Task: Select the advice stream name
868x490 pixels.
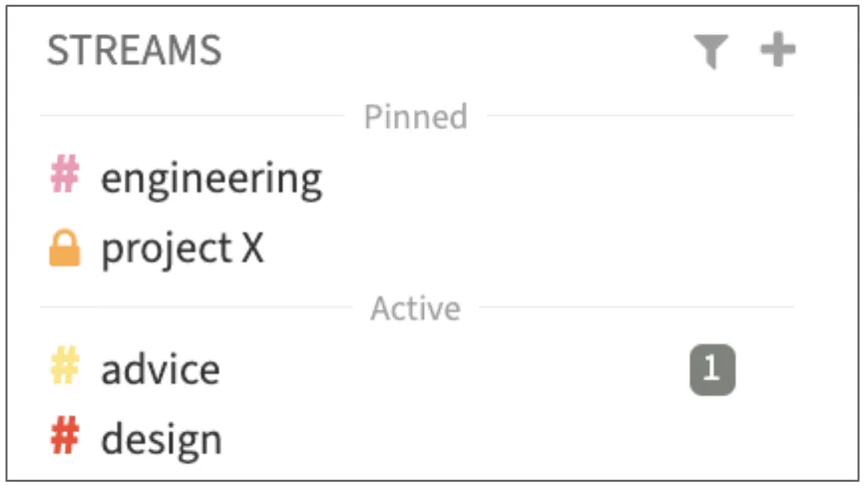Action: (161, 369)
